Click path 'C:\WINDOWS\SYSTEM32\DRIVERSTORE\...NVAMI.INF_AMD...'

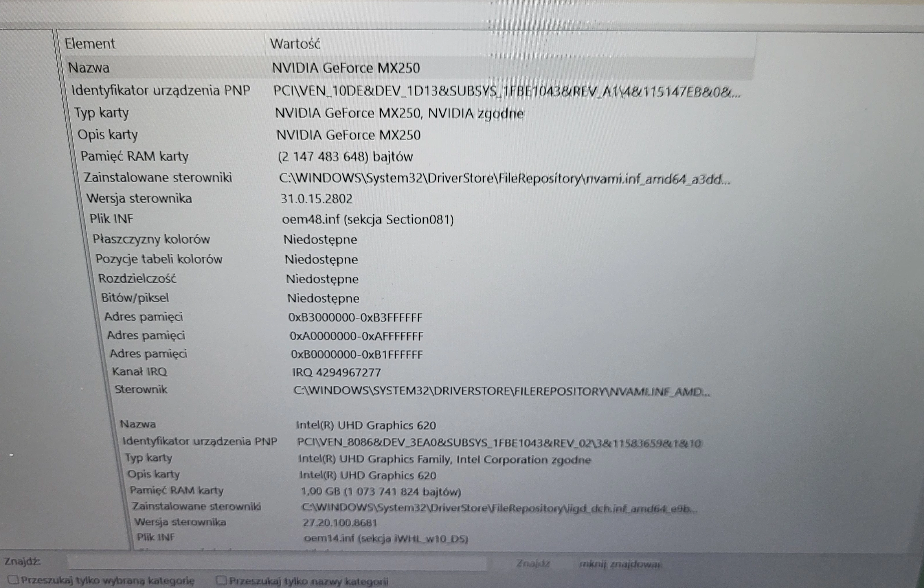pos(502,391)
